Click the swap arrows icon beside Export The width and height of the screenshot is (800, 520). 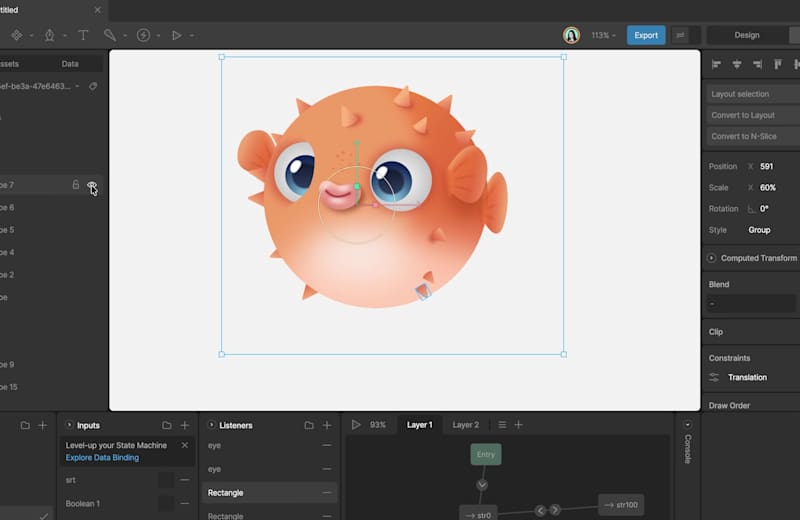pyautogui.click(x=680, y=35)
